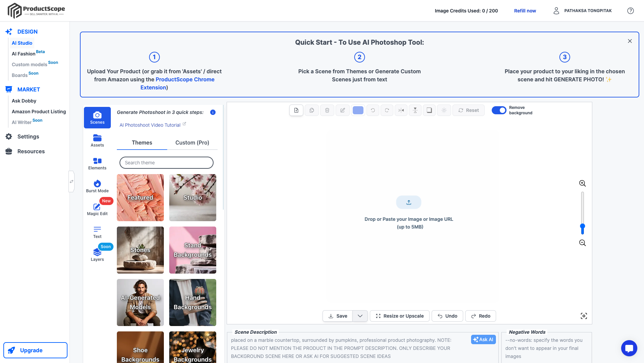This screenshot has width=644, height=363.
Task: Open the AI Photoshoot Video Tutorial link
Action: [x=150, y=125]
